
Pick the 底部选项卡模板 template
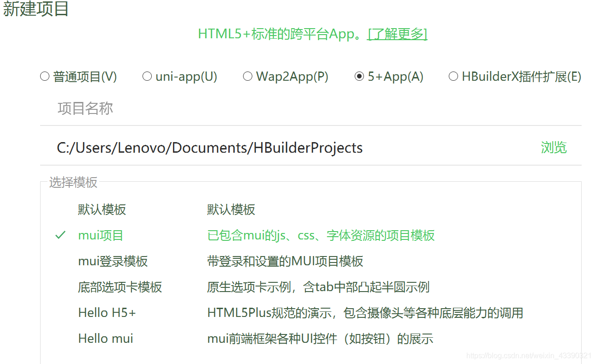click(310, 287)
